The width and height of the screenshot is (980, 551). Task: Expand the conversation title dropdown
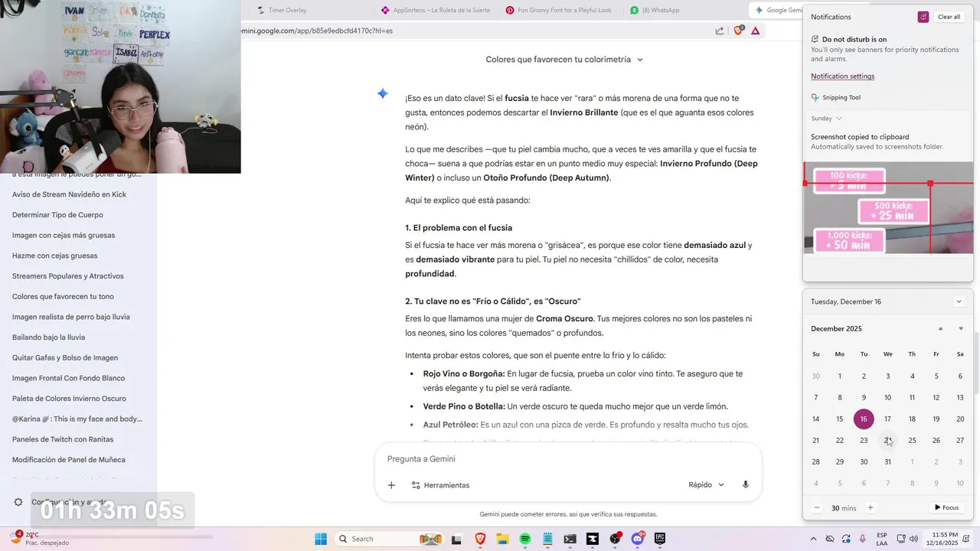(x=640, y=60)
